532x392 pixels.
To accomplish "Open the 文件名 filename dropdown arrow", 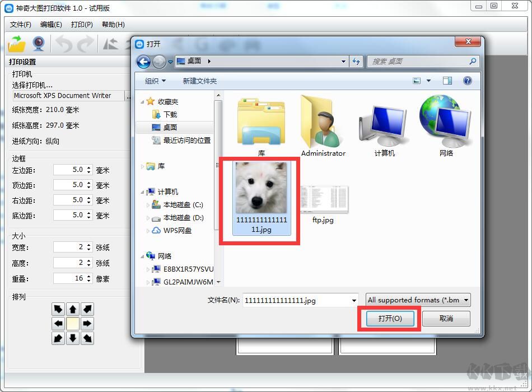I will tap(353, 301).
